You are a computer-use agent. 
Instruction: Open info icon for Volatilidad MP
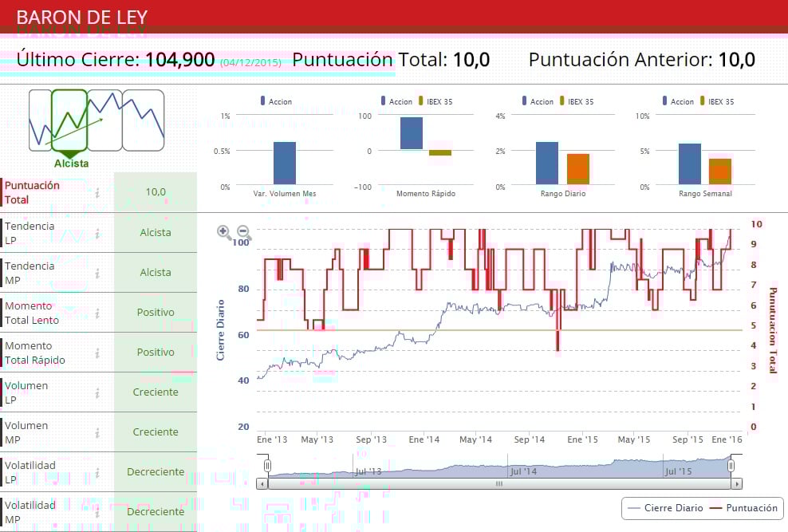97,512
